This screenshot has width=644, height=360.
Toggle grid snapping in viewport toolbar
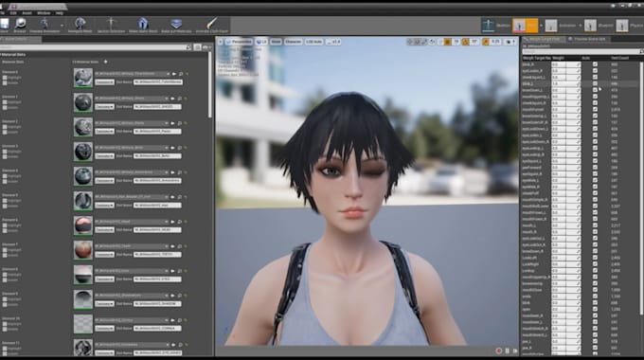pos(447,42)
